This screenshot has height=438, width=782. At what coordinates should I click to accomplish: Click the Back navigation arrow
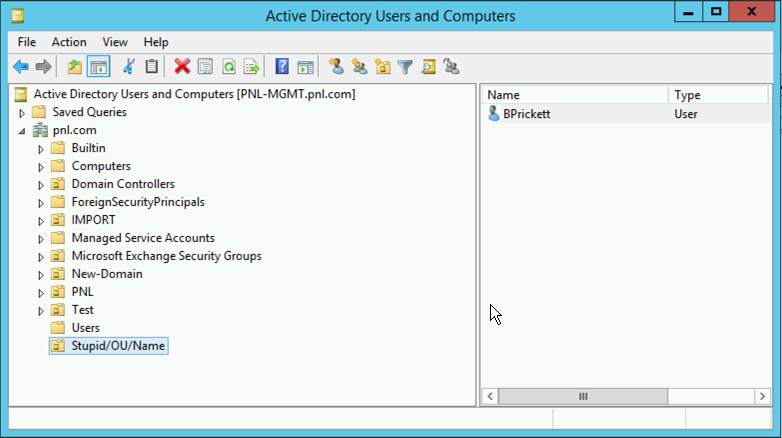click(21, 67)
